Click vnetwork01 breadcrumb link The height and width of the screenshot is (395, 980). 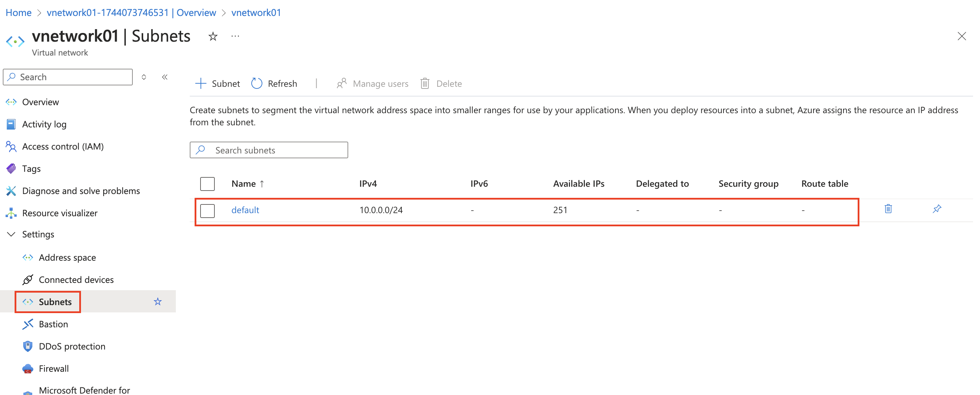[x=256, y=12]
